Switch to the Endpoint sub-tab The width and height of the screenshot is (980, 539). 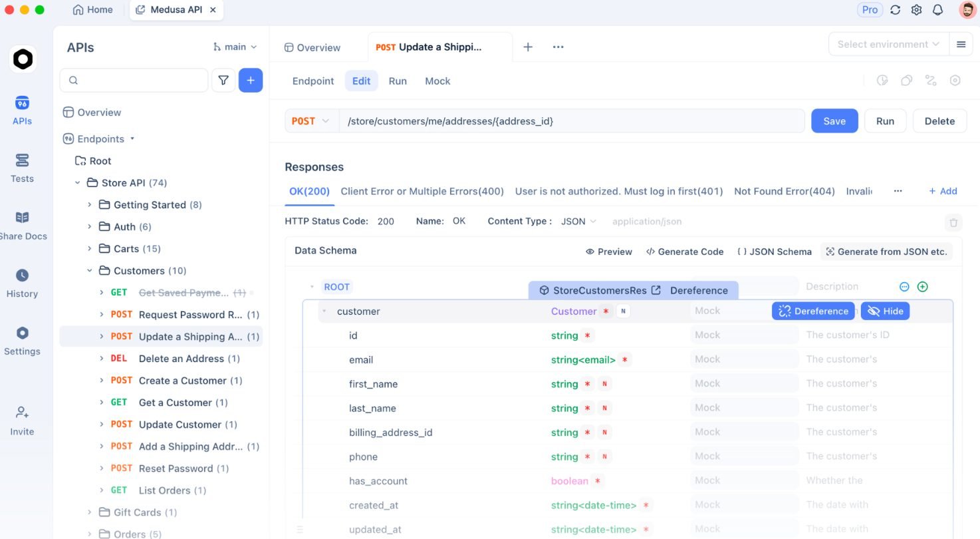313,81
